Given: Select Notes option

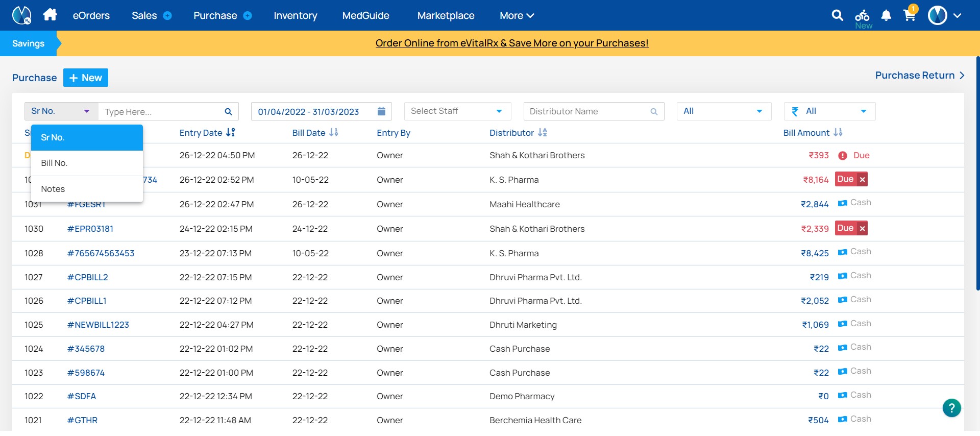Looking at the screenshot, I should pyautogui.click(x=87, y=189).
